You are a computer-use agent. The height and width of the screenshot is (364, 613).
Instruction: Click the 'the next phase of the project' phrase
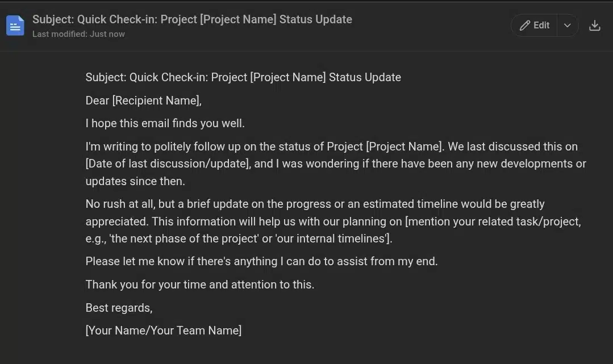(184, 239)
